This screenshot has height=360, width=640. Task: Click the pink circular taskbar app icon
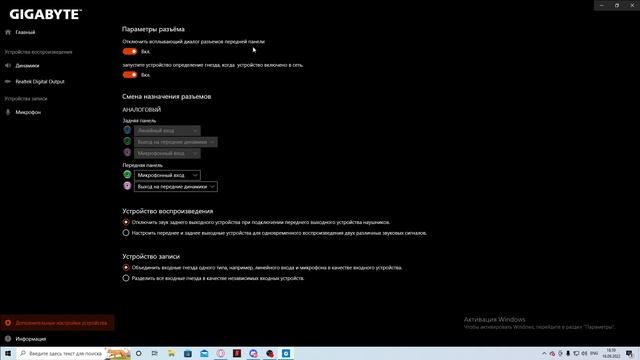(220, 353)
